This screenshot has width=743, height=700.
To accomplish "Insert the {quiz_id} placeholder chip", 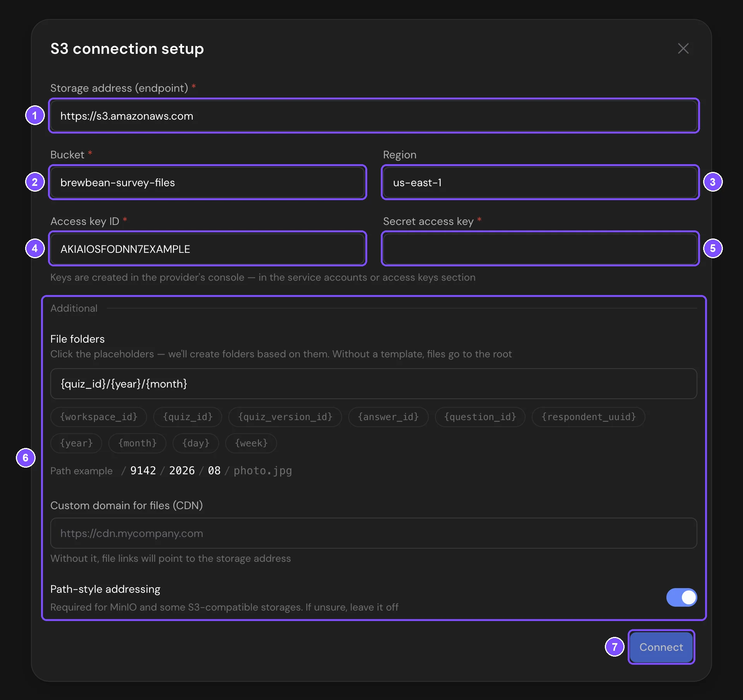I will (188, 417).
